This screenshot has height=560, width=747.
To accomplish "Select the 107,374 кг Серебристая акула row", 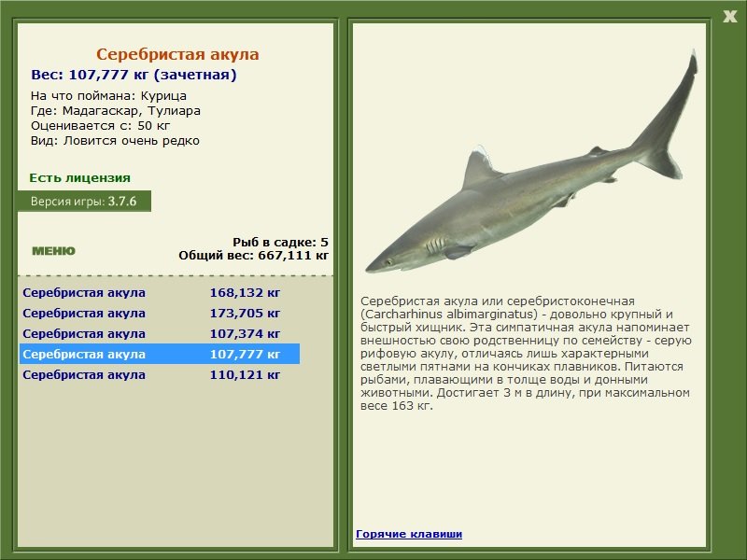I will point(160,333).
